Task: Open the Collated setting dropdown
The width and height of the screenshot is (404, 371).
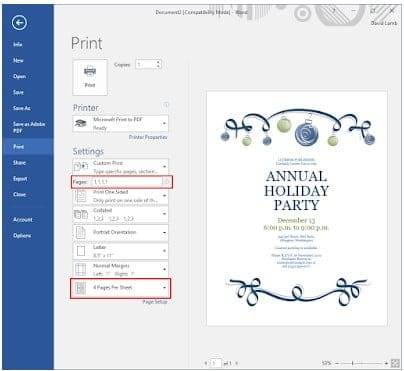Action: 121,214
